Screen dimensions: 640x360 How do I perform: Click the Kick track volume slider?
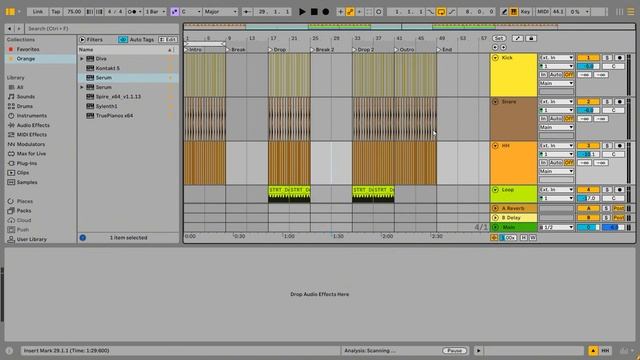pos(588,66)
